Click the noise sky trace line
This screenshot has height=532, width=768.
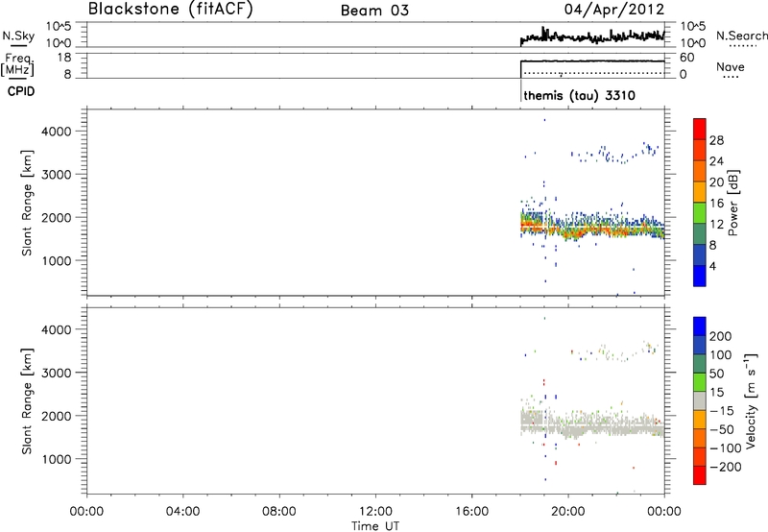[592, 36]
